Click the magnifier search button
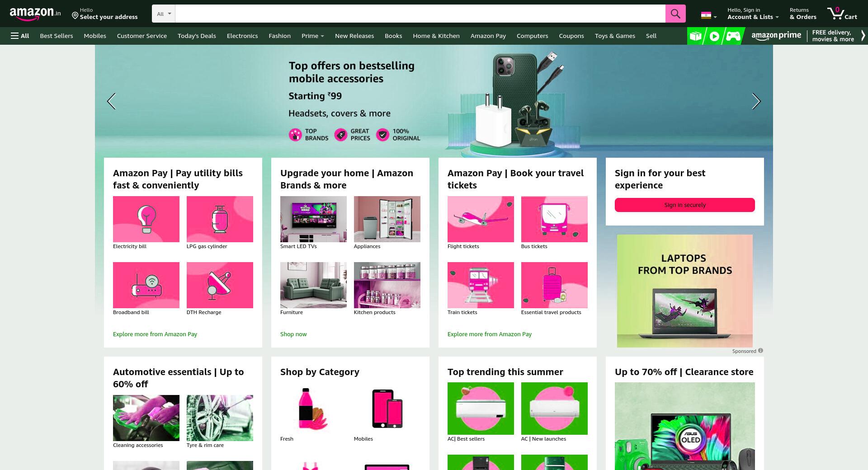The height and width of the screenshot is (470, 868). [x=675, y=14]
